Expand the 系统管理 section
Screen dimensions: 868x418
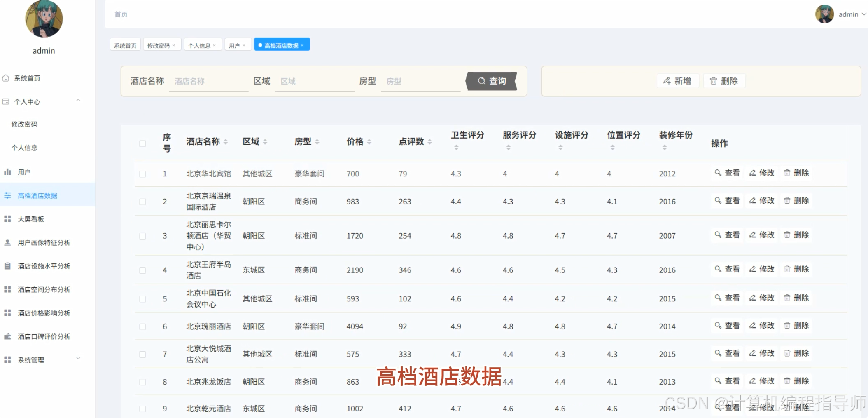79,359
